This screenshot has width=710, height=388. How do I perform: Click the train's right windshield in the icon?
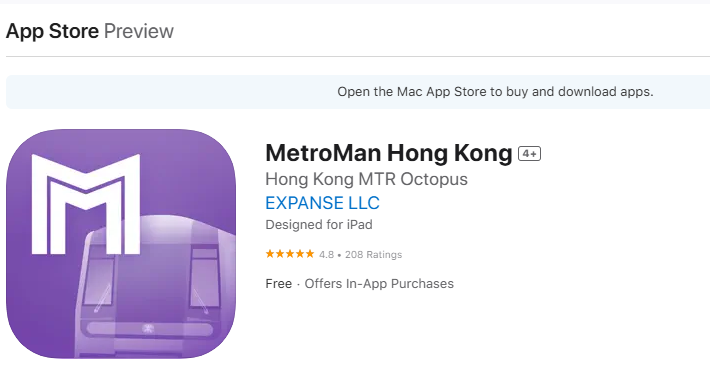point(205,281)
